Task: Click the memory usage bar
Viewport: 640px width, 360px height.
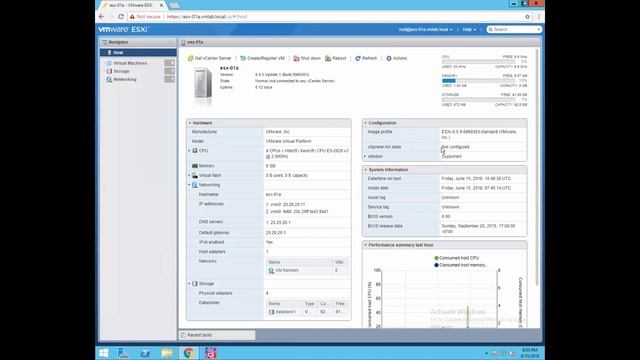Action: point(478,81)
